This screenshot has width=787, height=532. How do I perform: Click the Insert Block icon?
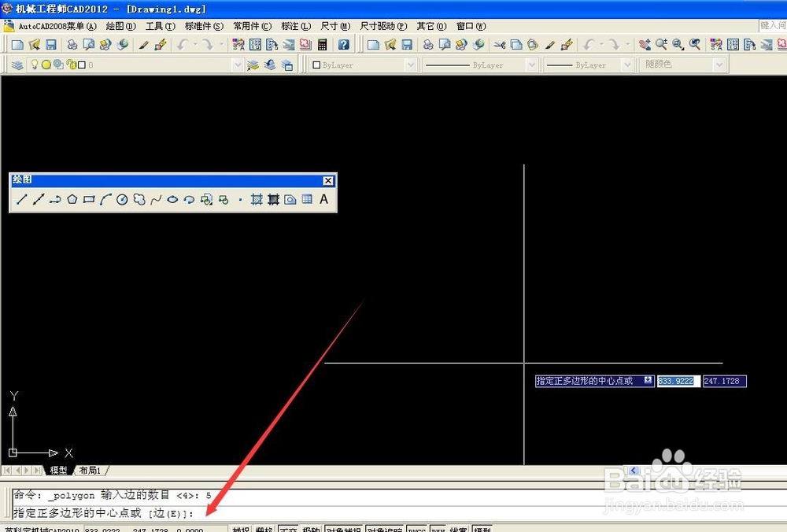tap(206, 199)
